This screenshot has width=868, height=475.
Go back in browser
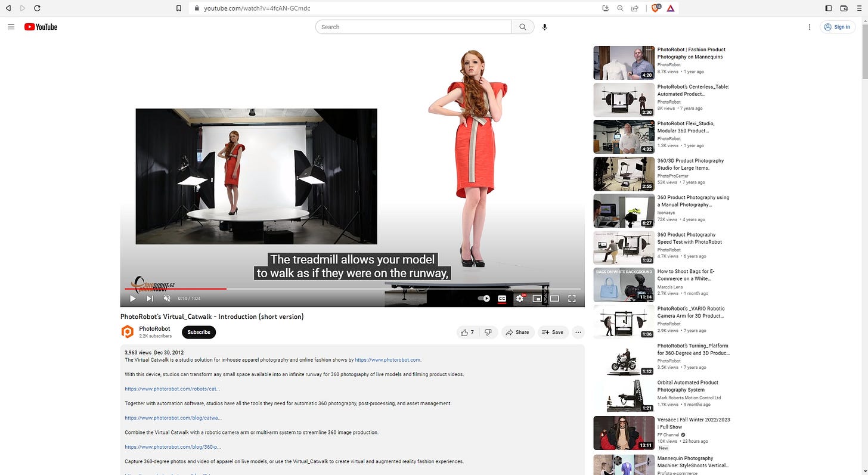pos(8,8)
